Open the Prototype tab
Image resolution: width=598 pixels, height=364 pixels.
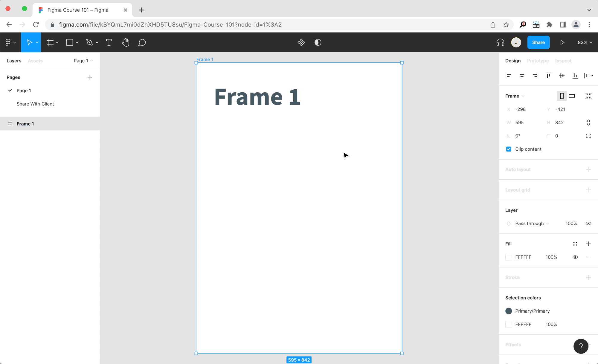pyautogui.click(x=538, y=61)
